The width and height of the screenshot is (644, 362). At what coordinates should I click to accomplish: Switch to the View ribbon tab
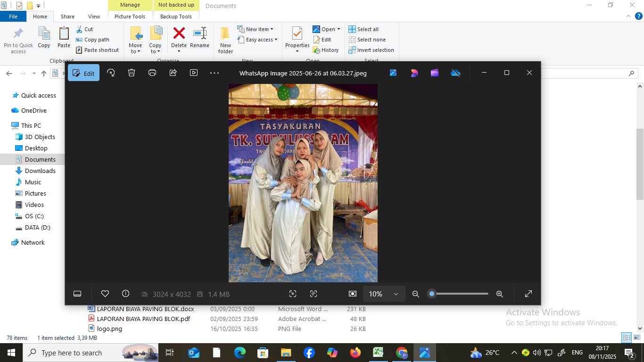pyautogui.click(x=94, y=16)
